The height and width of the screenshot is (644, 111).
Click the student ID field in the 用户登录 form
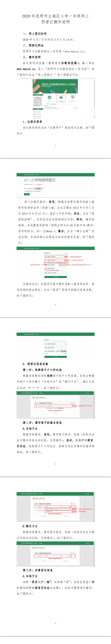coord(55,344)
